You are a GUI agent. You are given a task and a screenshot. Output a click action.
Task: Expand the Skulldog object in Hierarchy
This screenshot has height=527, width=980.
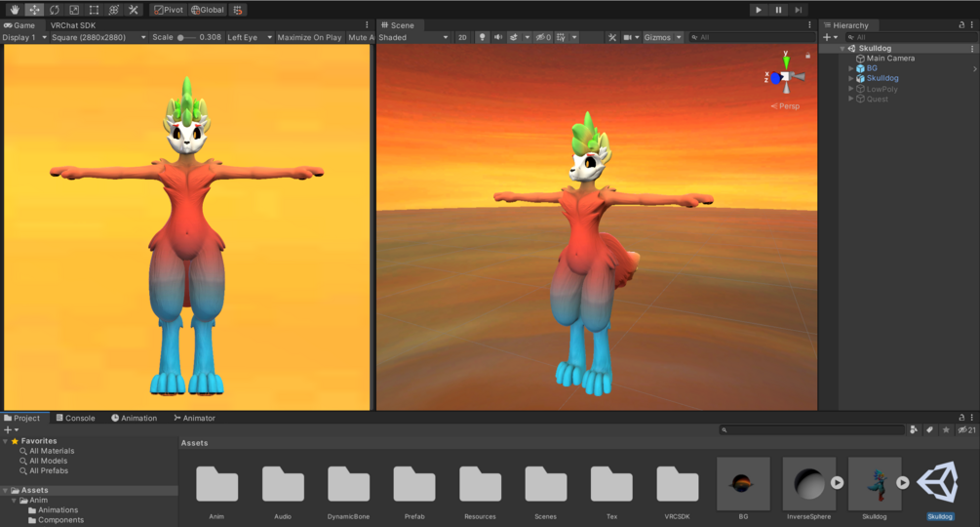pyautogui.click(x=851, y=78)
